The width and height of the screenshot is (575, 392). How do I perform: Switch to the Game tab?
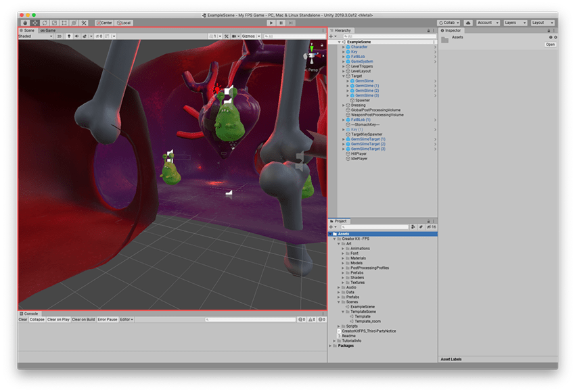tap(47, 30)
